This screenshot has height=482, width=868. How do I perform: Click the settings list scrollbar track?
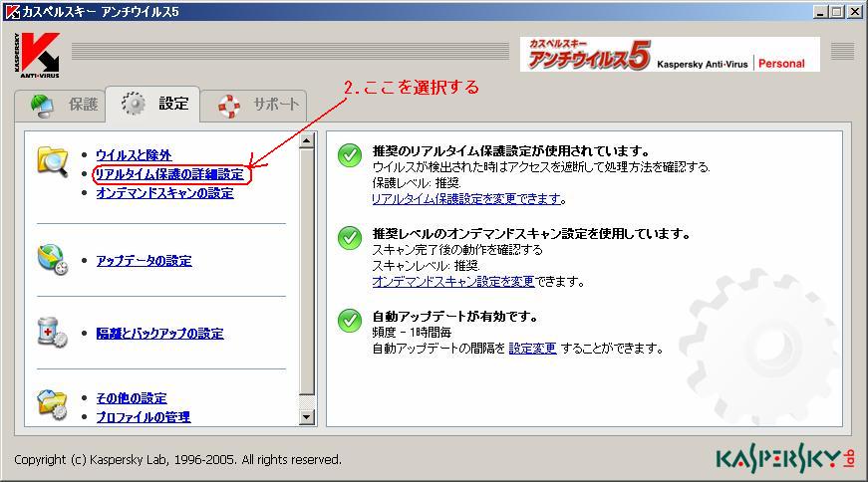click(307, 277)
